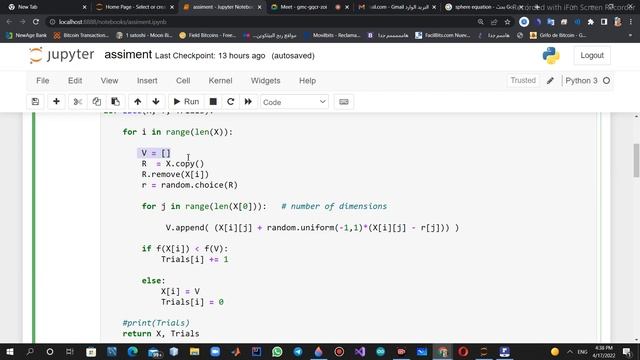Open the Chrome zoom magnifier icon
Viewport: 640px width, 360px height.
480,22
